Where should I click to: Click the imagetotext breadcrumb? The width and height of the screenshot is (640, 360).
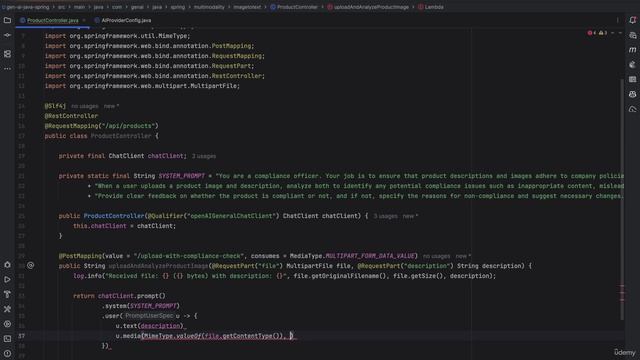point(247,7)
